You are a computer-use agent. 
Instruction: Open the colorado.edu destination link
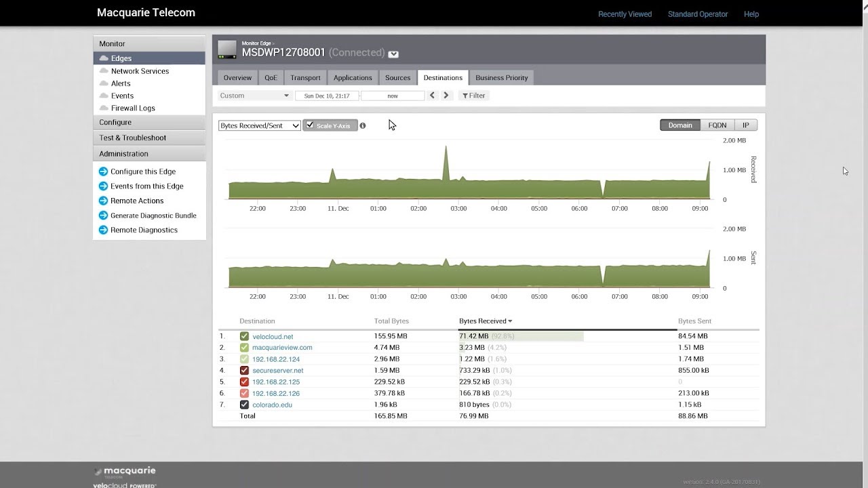point(273,405)
